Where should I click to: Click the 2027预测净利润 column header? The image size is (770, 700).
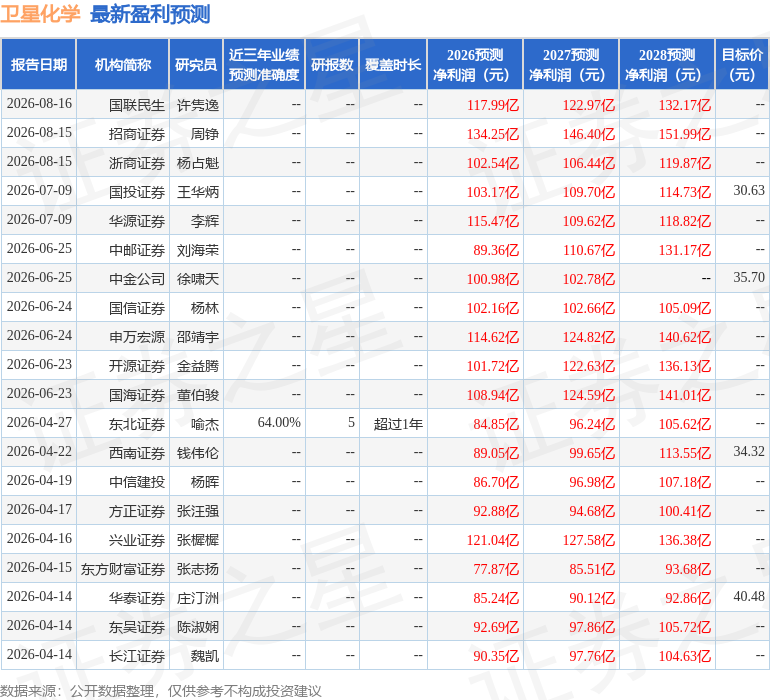coord(571,64)
